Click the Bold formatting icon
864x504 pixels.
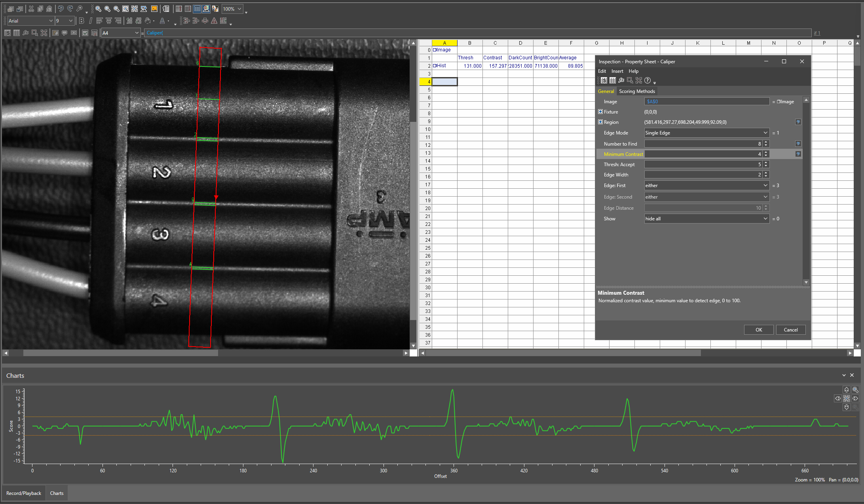[82, 21]
